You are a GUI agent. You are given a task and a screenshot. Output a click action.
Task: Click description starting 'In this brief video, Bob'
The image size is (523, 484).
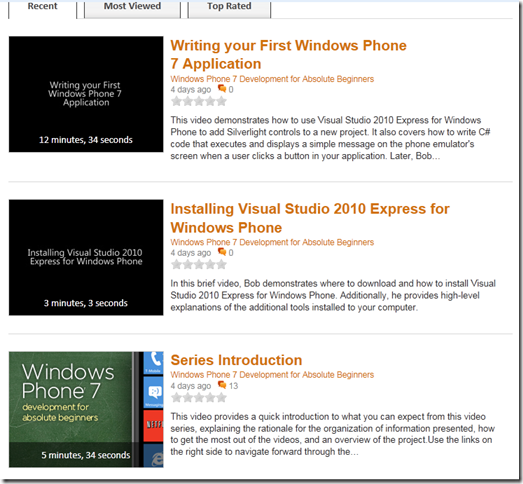coord(333,296)
